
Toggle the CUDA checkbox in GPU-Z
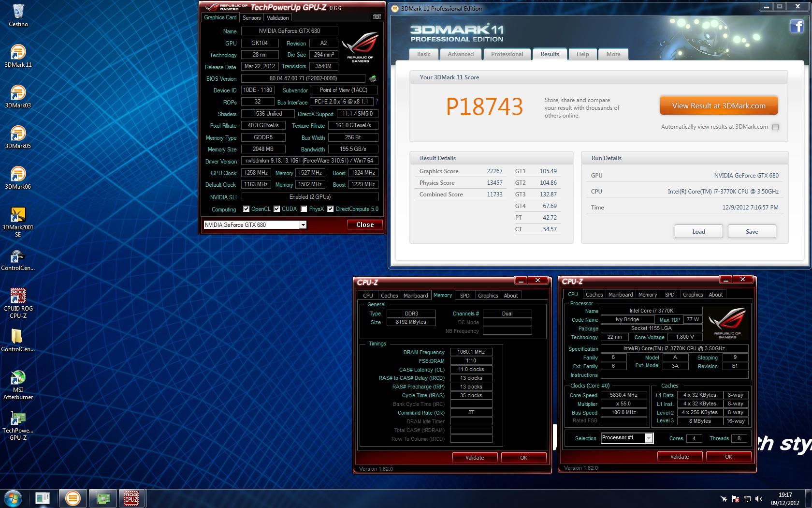(x=277, y=209)
